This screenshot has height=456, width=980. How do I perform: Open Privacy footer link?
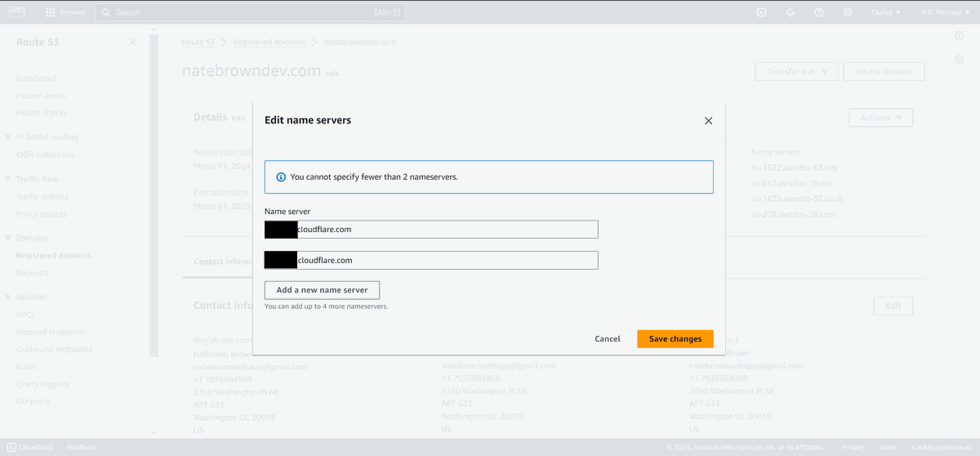click(853, 447)
